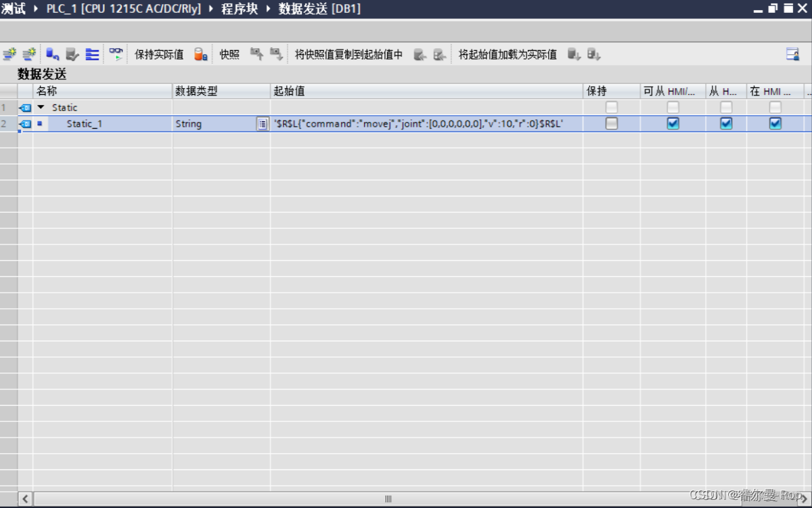
Task: Click the 起始值 column header
Action: [427, 91]
